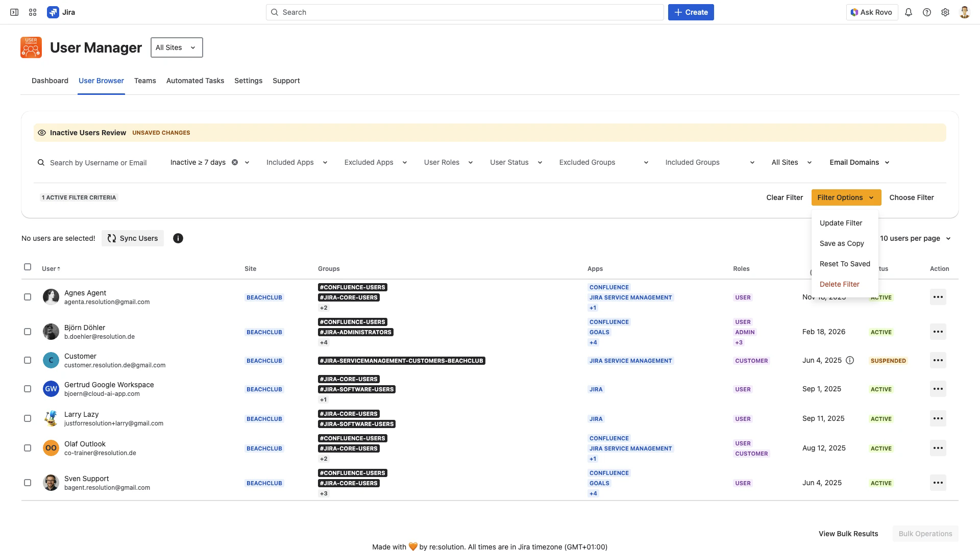Open the Jira help menu
The image size is (980, 551).
pos(927,12)
